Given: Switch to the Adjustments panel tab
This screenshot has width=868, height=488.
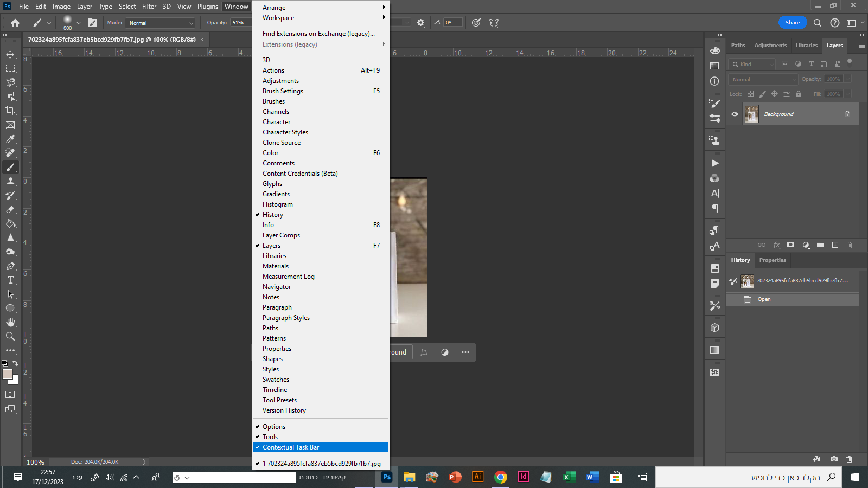Looking at the screenshot, I should coord(770,46).
